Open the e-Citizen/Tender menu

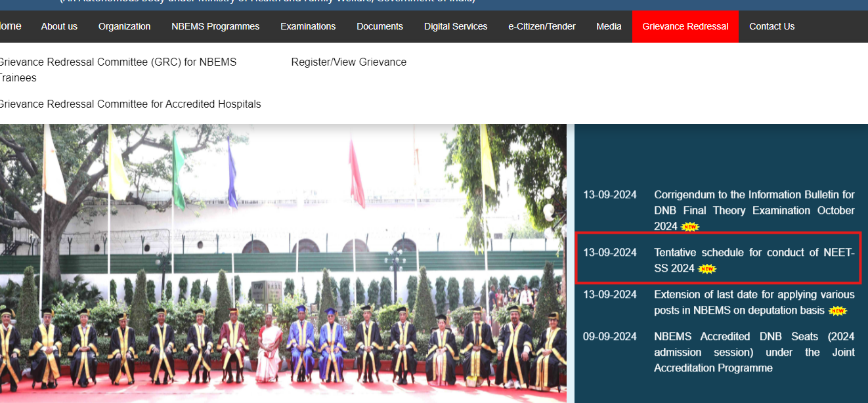coord(542,26)
